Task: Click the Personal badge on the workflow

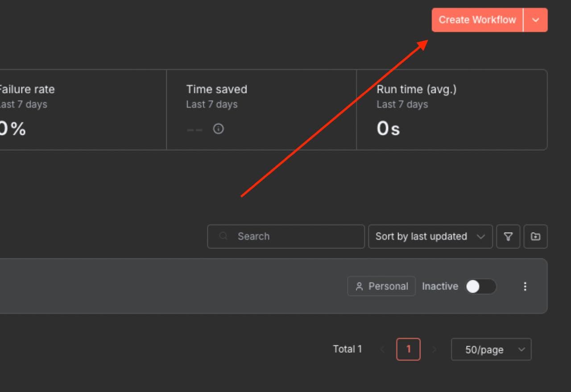Action: tap(381, 286)
